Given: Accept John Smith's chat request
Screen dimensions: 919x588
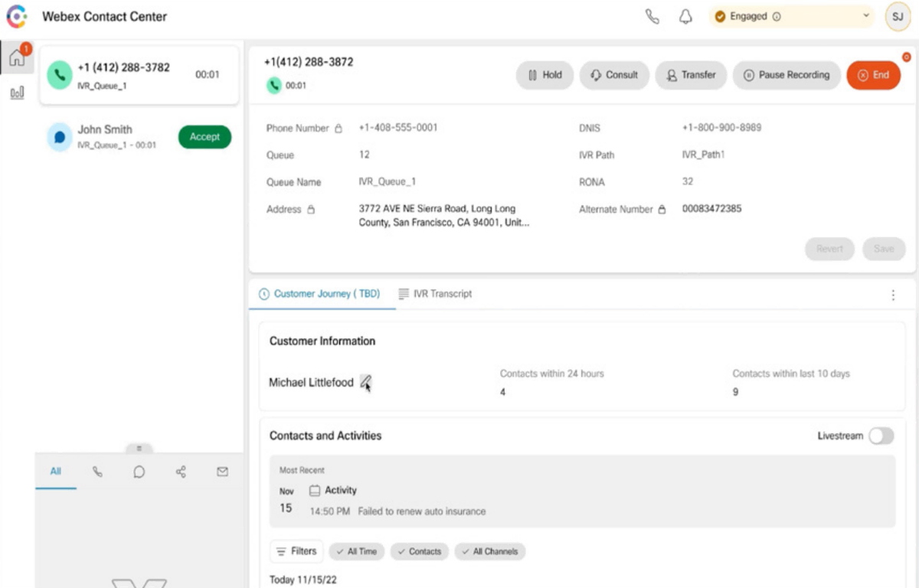Looking at the screenshot, I should pyautogui.click(x=204, y=137).
